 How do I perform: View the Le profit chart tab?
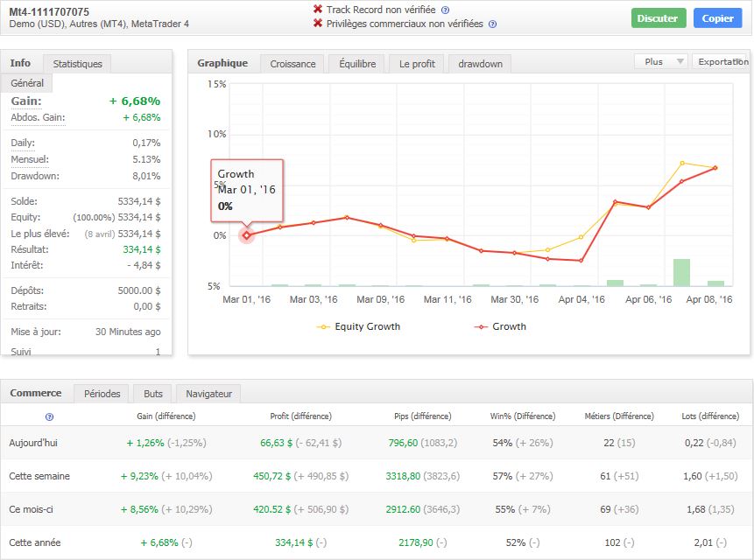click(417, 64)
